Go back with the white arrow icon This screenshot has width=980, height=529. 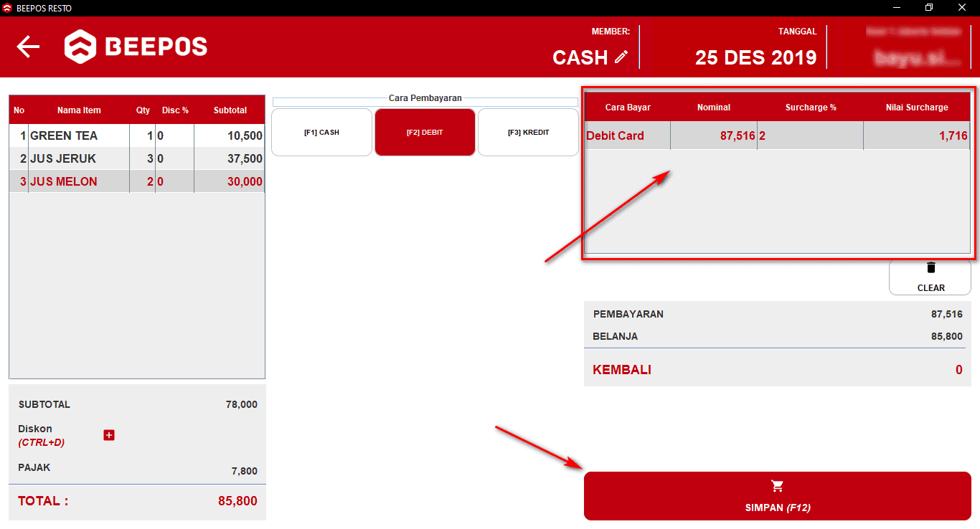28,47
